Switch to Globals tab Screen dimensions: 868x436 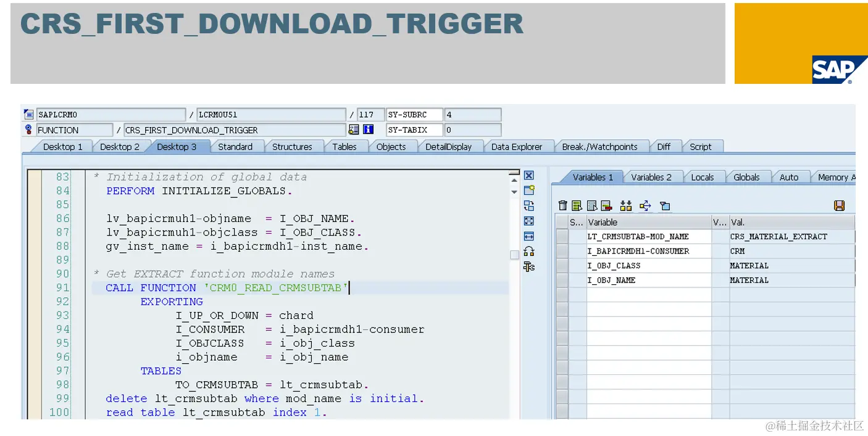(x=747, y=177)
